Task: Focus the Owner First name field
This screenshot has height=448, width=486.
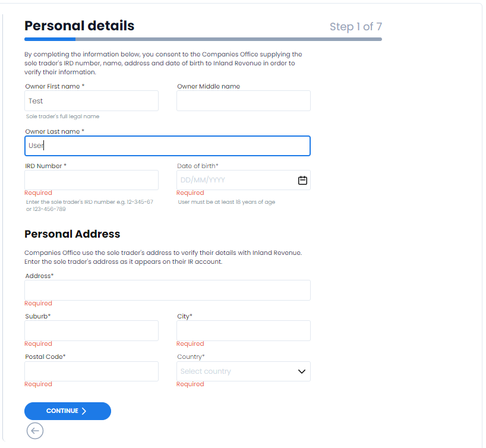Action: coord(91,101)
